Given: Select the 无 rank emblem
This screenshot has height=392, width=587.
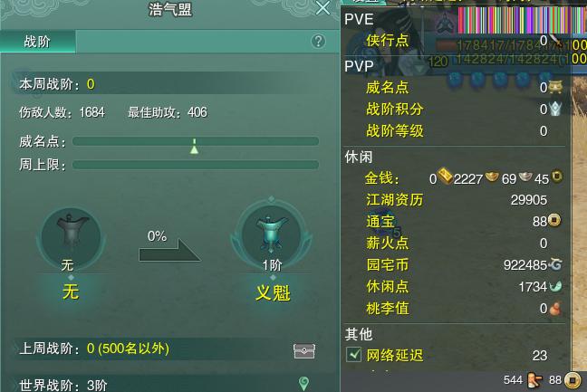Looking at the screenshot, I should (71, 239).
